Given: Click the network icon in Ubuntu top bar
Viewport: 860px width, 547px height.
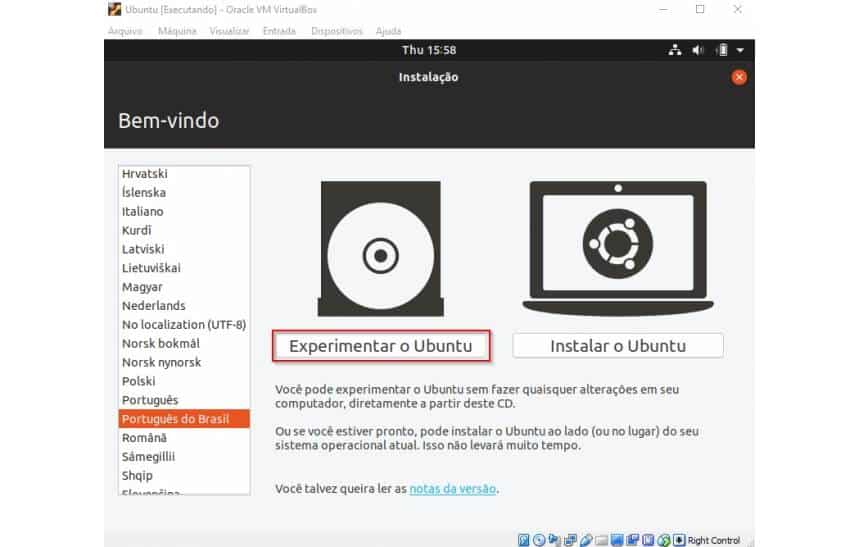Looking at the screenshot, I should (675, 50).
